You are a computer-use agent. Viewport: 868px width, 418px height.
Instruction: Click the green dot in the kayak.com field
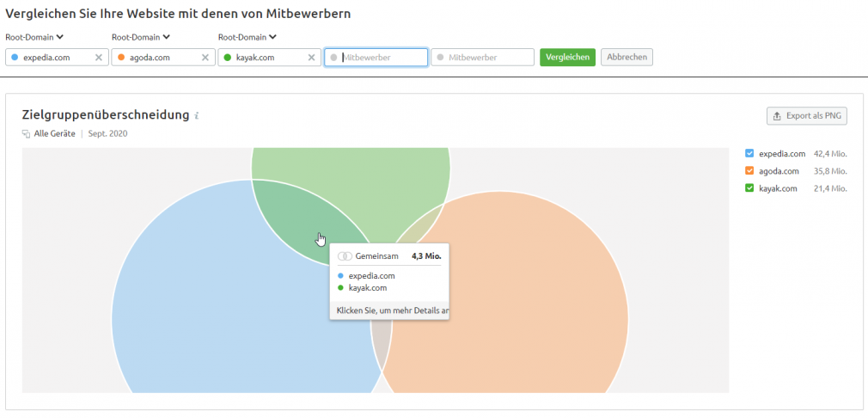tap(228, 57)
